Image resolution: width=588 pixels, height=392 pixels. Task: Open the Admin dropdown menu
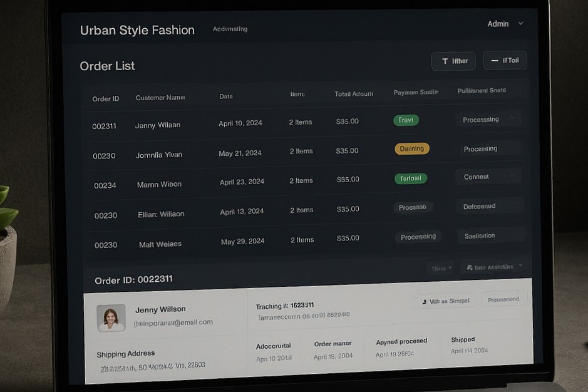(x=505, y=23)
